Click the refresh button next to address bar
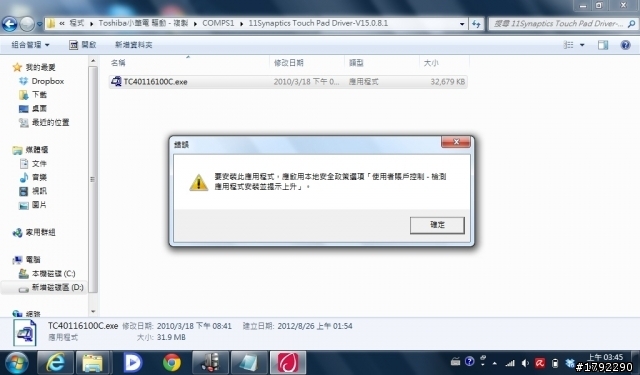The width and height of the screenshot is (640, 375). 476,24
